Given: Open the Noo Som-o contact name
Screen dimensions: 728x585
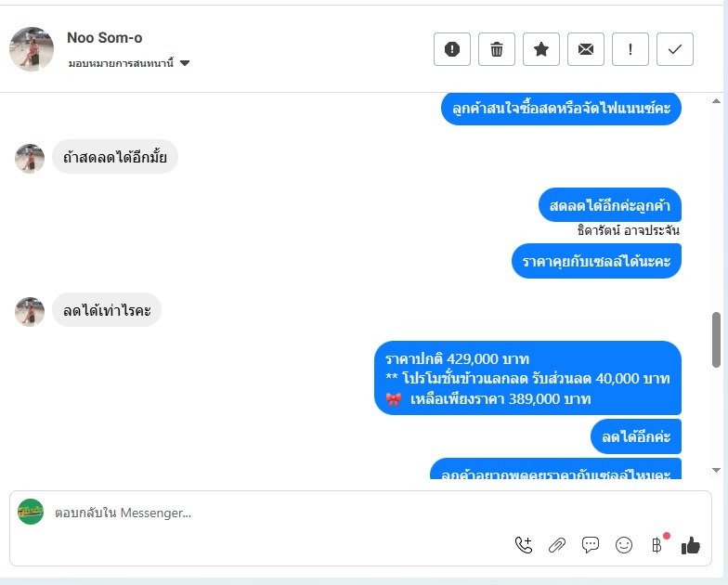Looking at the screenshot, I should pyautogui.click(x=104, y=37).
